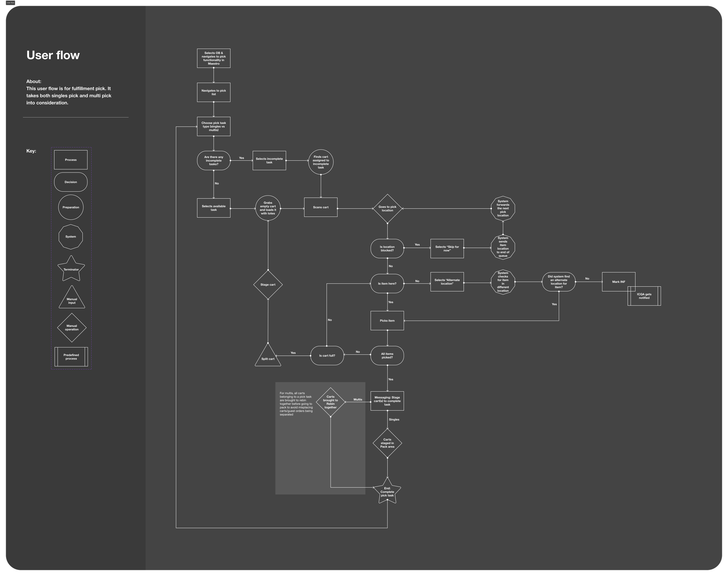Select the End: Complete pick task star

[x=387, y=492]
